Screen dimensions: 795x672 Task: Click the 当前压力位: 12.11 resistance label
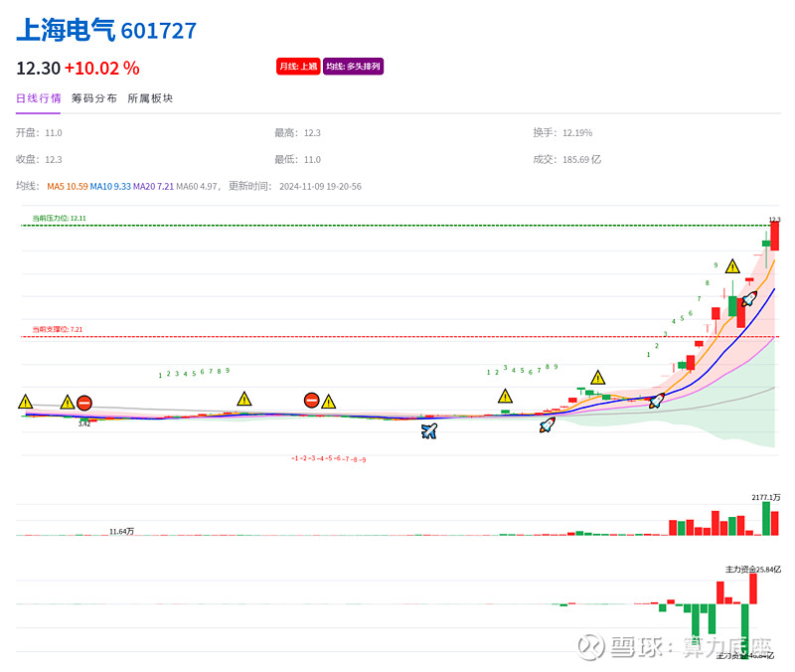(x=60, y=218)
